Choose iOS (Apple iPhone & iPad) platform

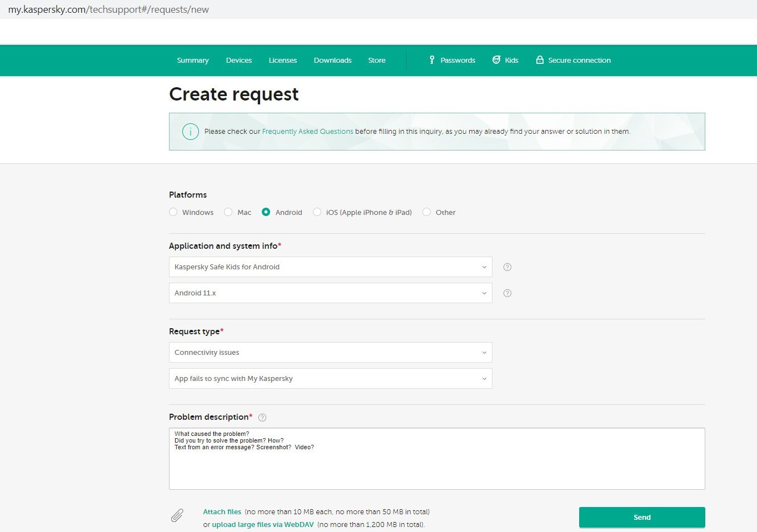317,212
